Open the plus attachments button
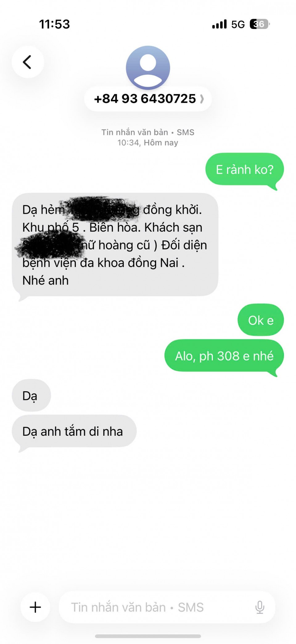 click(x=35, y=607)
